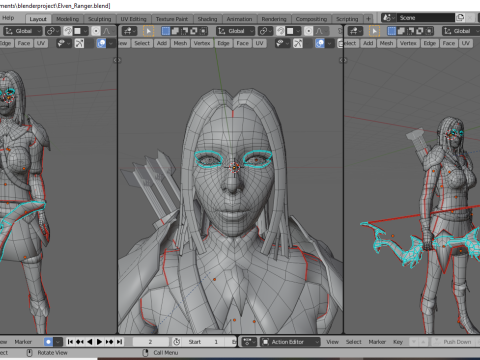The width and height of the screenshot is (480, 360).
Task: Play animation in reverse
Action: [89, 342]
